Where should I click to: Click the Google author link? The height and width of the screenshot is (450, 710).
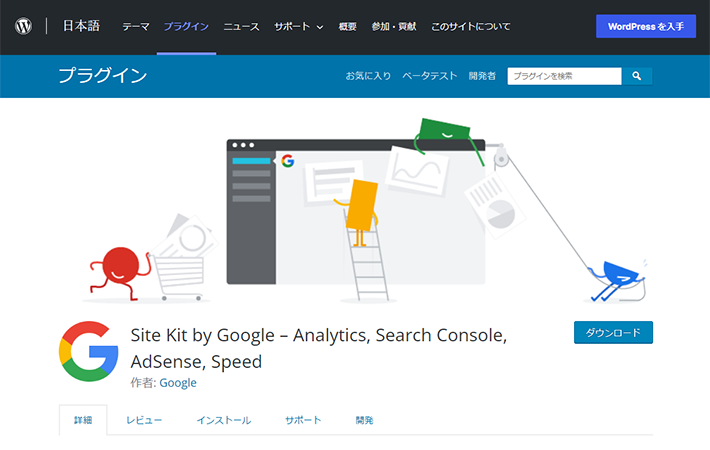pyautogui.click(x=178, y=383)
